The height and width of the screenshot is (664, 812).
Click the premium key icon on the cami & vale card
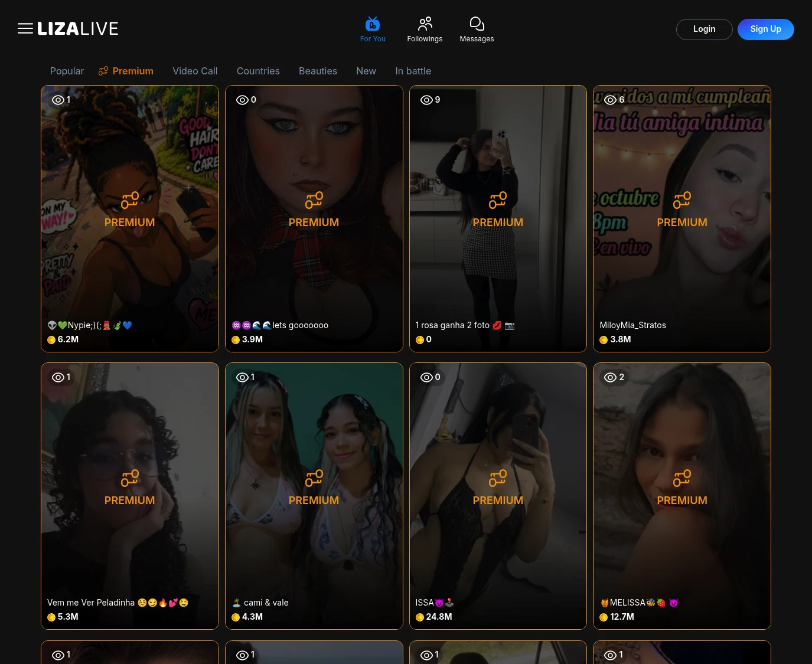tap(314, 478)
